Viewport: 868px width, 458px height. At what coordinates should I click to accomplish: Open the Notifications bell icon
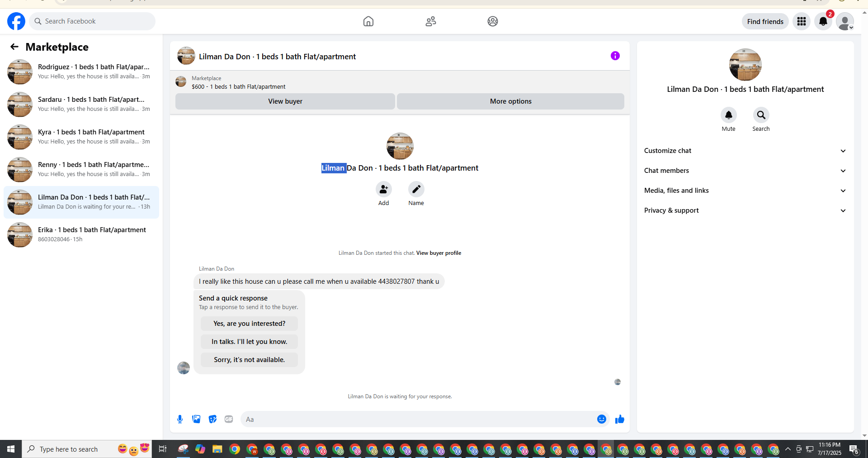(x=823, y=21)
